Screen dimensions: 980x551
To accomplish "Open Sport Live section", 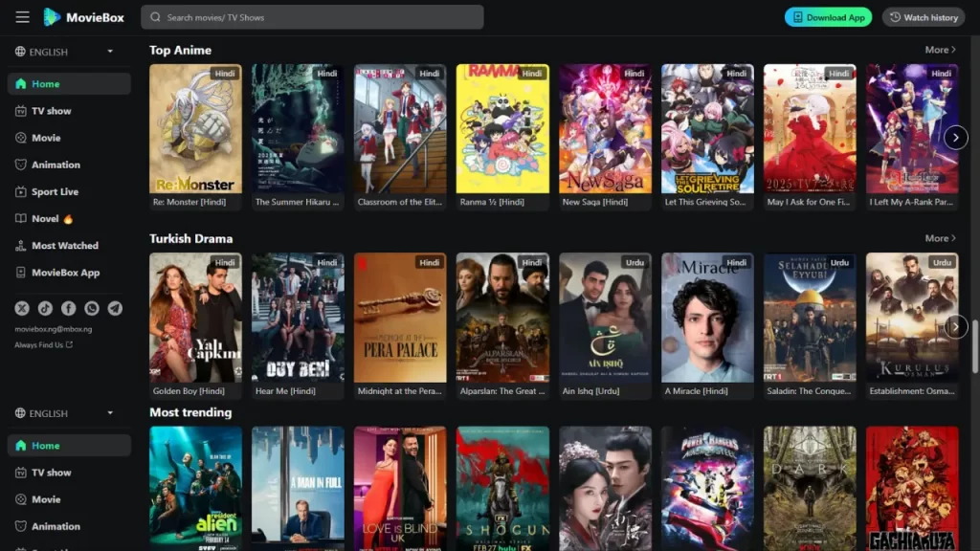I will click(69, 191).
